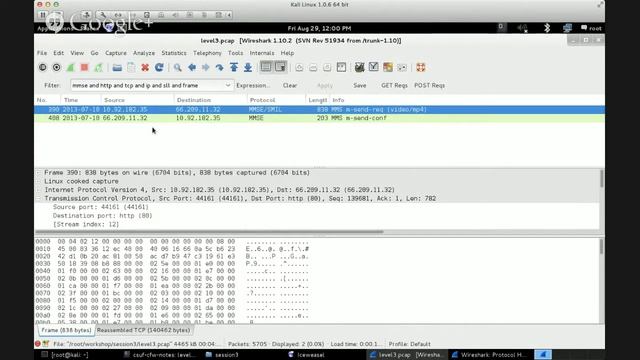Clear the display filter
Viewport: 640px width, 360px height.
290,85
